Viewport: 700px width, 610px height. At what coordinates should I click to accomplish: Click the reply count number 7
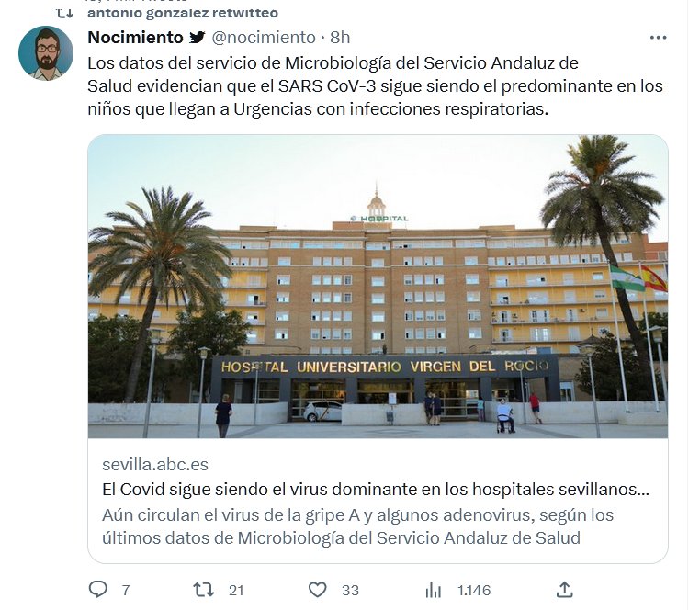(126, 591)
